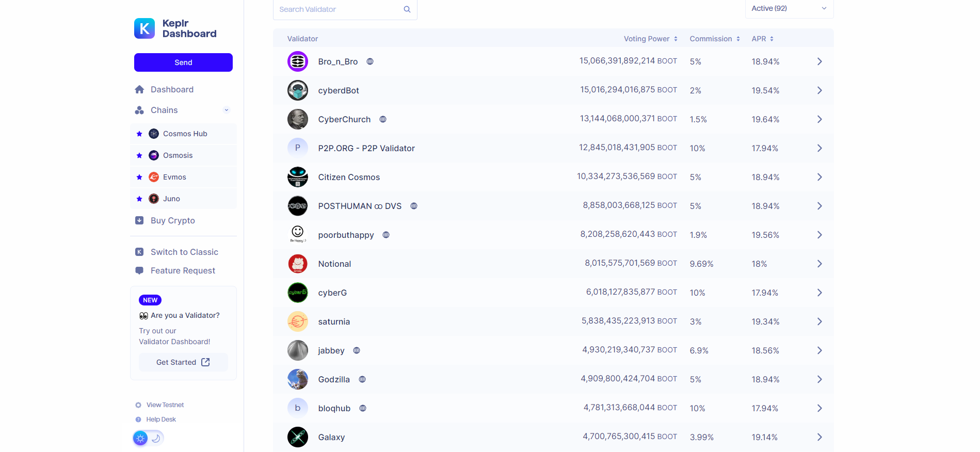
Task: Click the jabbey validator avatar
Action: coord(298,350)
